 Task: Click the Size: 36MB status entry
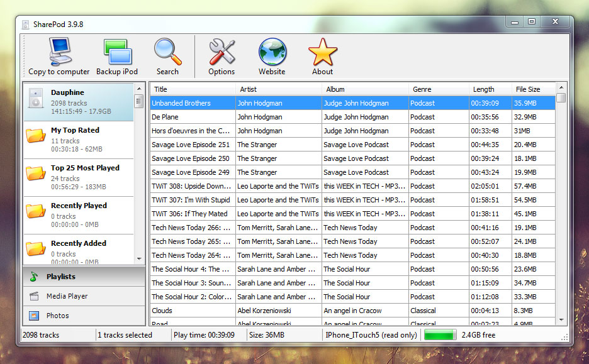coord(267,335)
